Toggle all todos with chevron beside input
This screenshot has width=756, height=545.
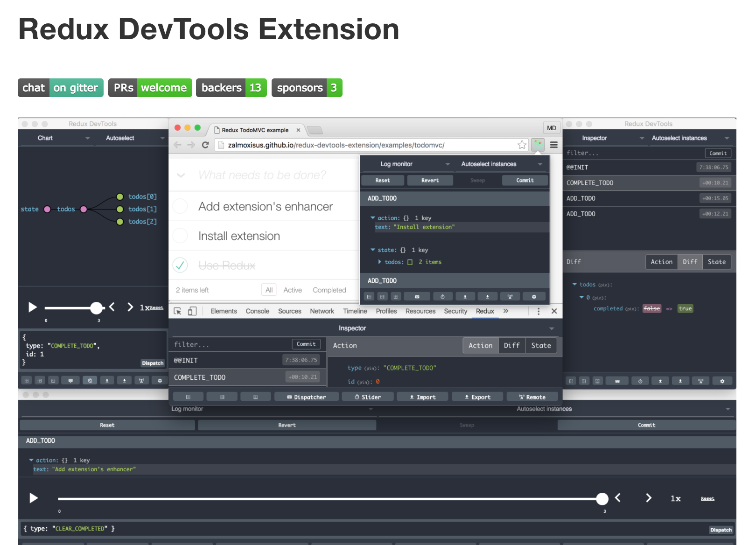181,175
